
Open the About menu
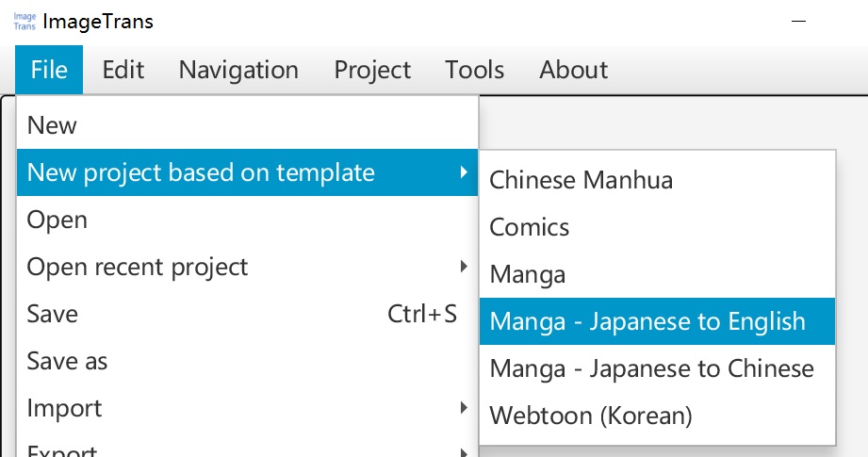(574, 70)
